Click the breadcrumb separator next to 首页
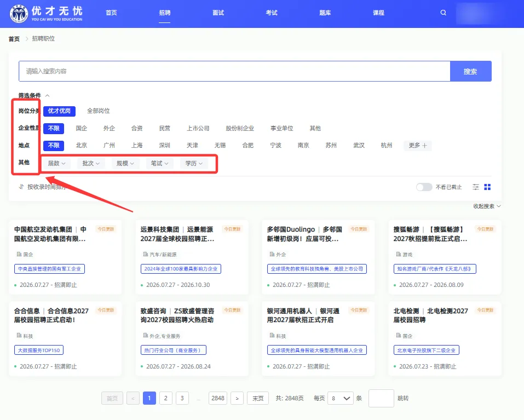Viewport: 524px width, 420px height. 27,39
